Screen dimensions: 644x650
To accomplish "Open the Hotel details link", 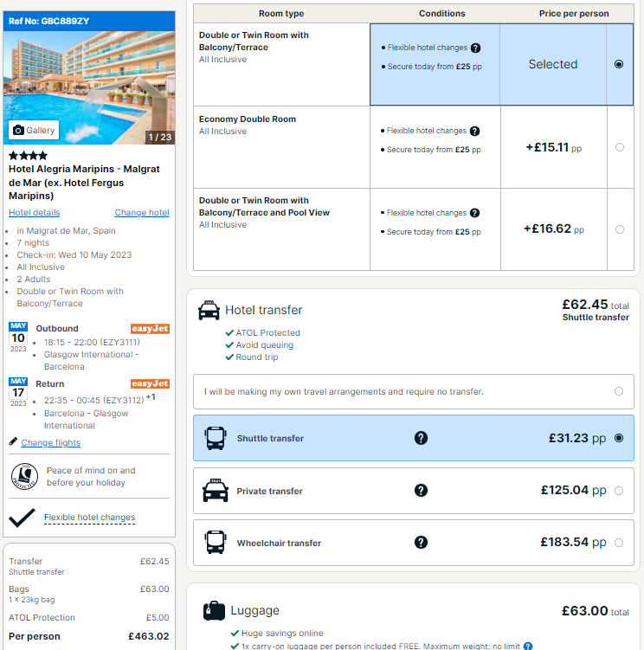I will click(35, 212).
